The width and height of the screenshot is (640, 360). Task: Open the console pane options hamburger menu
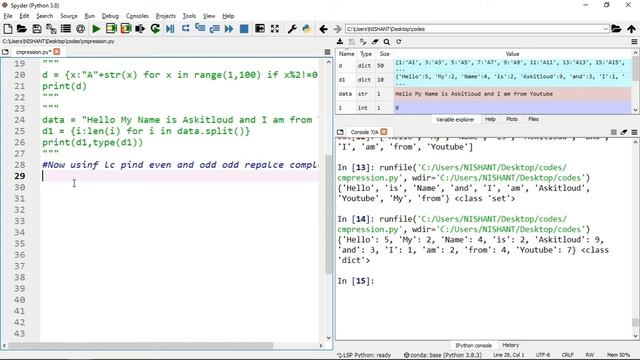pos(634,132)
